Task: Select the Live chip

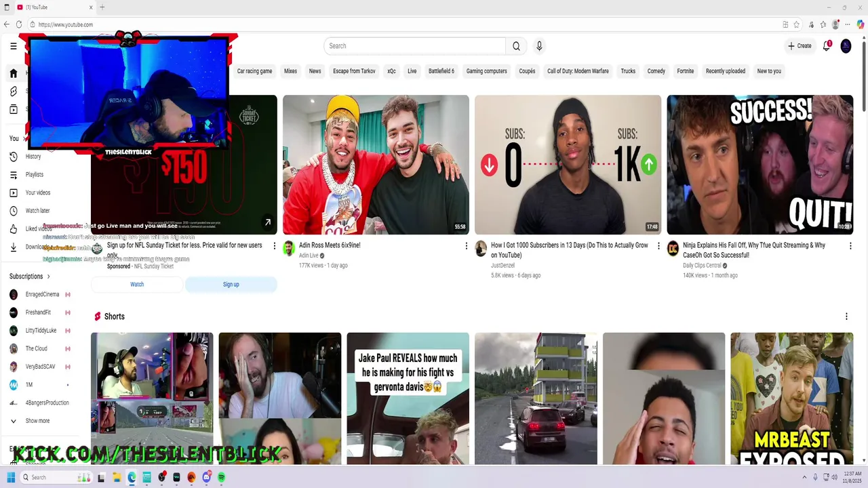Action: [x=412, y=71]
